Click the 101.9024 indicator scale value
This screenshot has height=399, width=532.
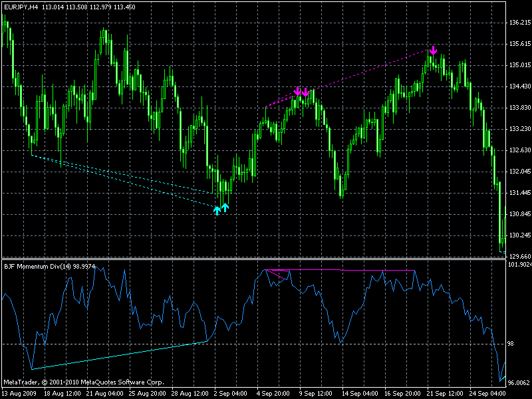[519, 264]
